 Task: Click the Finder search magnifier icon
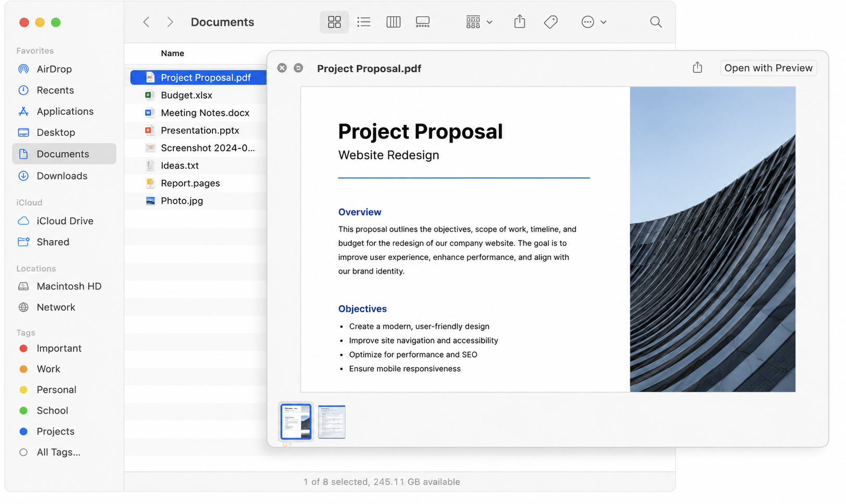pos(656,22)
